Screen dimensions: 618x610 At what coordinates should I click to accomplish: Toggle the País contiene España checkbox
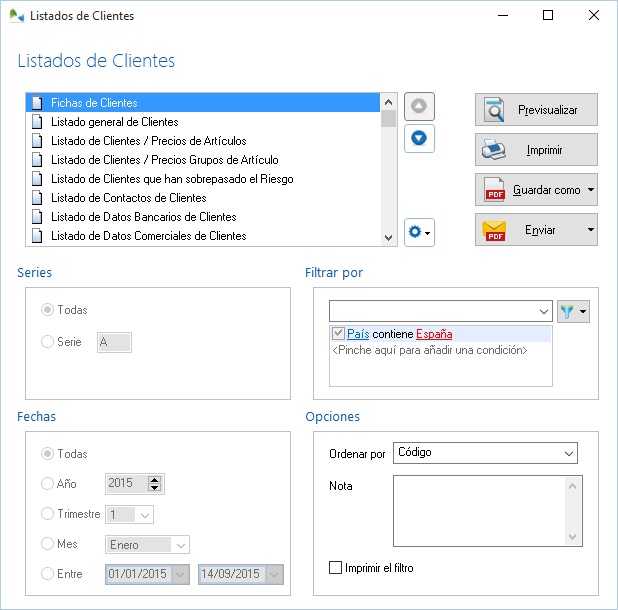[338, 334]
